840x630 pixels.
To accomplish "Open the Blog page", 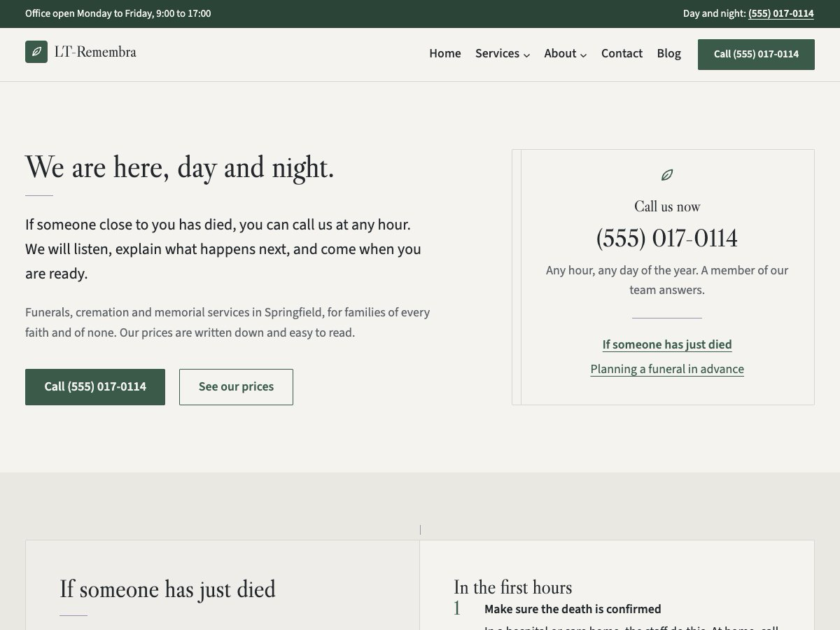I will tap(668, 54).
